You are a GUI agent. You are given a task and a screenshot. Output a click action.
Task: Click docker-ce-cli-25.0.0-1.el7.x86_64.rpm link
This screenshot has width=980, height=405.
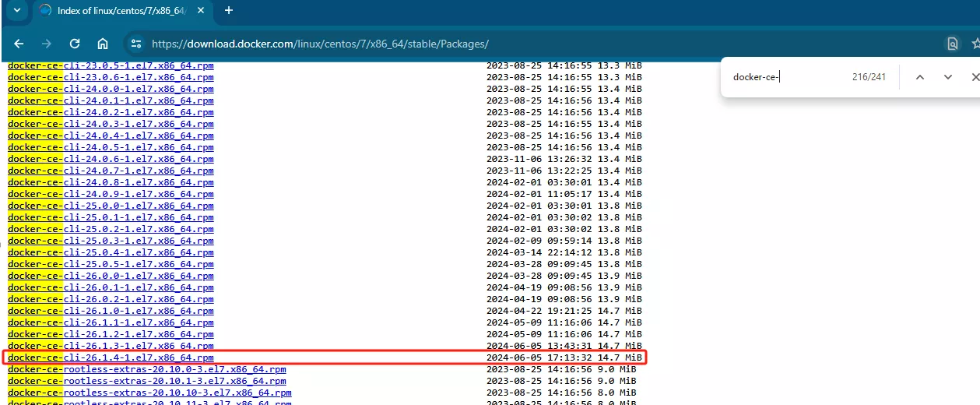pyautogui.click(x=111, y=206)
